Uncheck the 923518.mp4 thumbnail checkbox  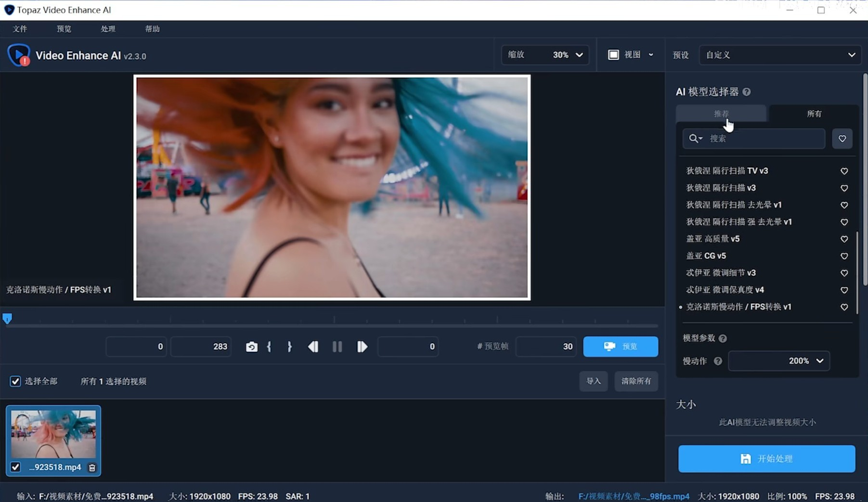15,467
